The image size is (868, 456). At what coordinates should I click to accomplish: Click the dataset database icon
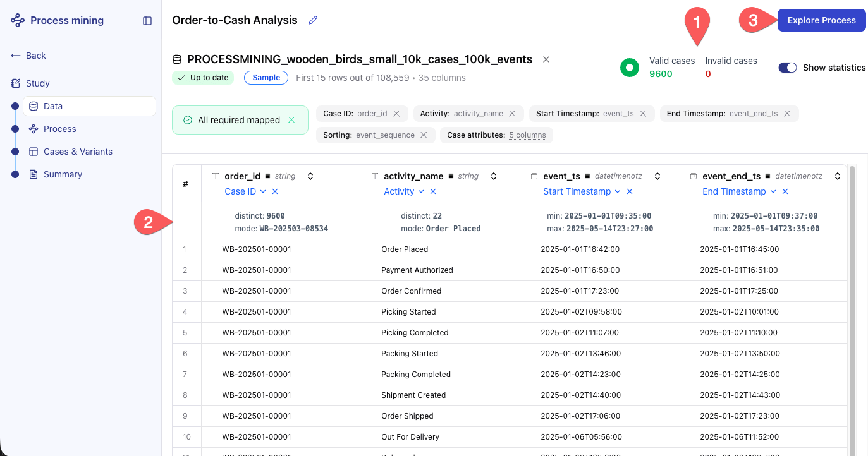pos(178,59)
